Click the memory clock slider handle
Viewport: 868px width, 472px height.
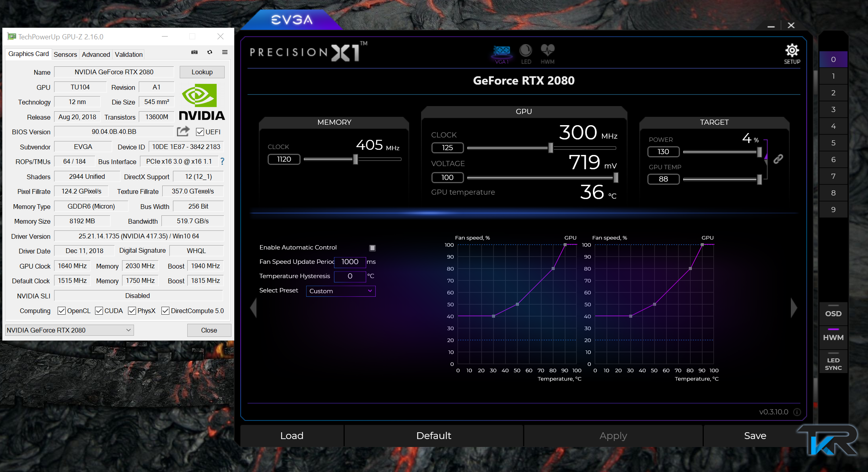click(x=355, y=159)
